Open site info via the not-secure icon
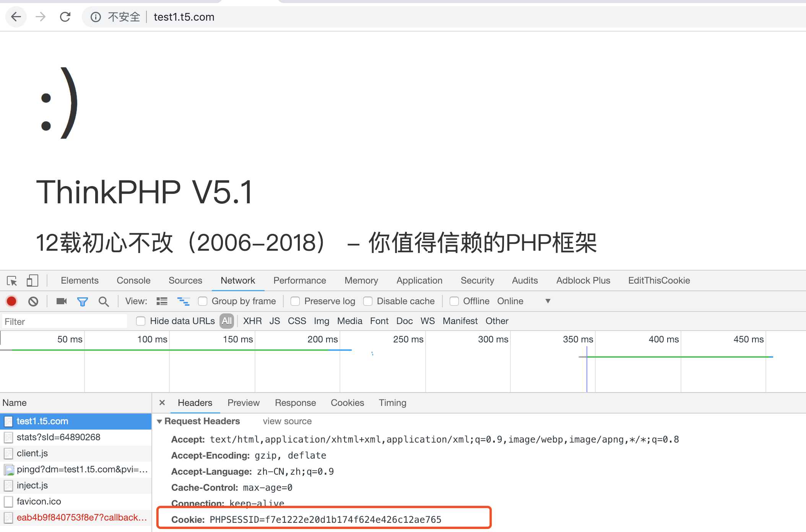806x532 pixels. pyautogui.click(x=96, y=17)
